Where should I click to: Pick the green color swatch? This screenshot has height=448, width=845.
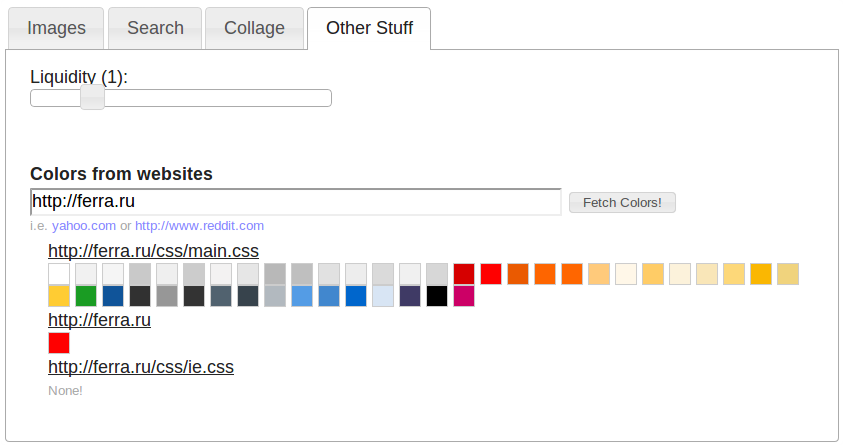86,296
